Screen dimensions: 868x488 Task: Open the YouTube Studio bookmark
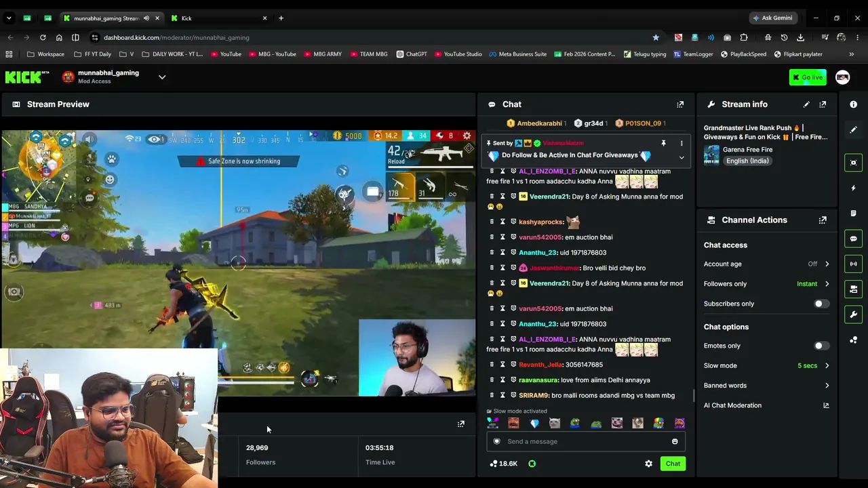tap(458, 54)
